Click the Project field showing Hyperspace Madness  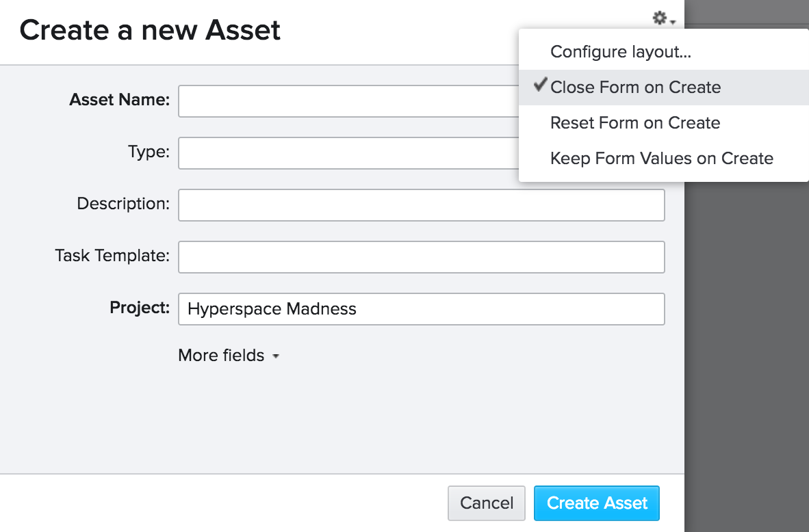point(421,309)
